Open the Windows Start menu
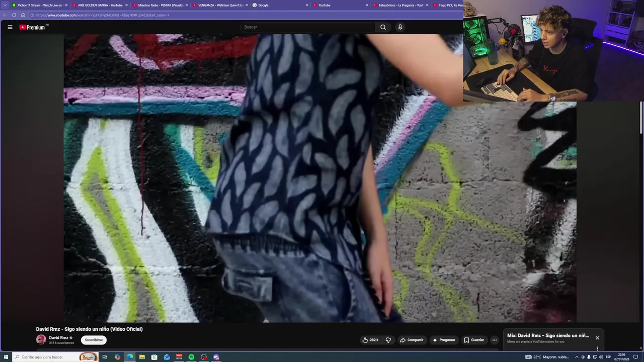644x362 pixels. click(x=6, y=357)
